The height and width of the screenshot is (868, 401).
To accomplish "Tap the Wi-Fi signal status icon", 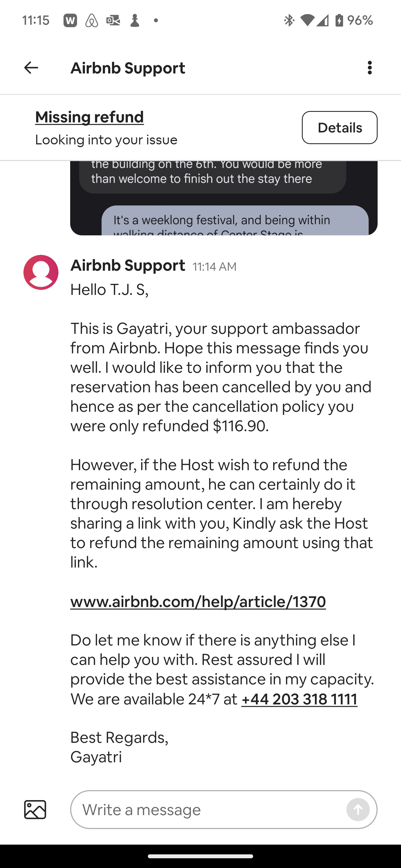I will [307, 21].
